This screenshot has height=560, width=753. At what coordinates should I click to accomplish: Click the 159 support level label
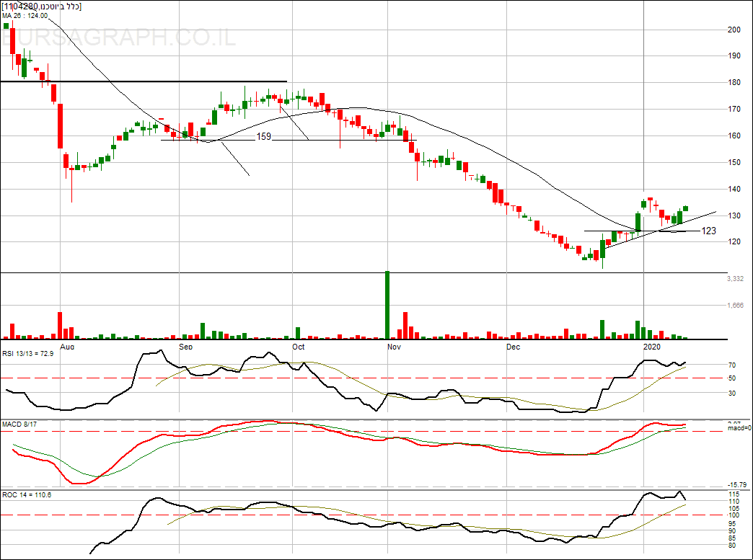[x=264, y=136]
